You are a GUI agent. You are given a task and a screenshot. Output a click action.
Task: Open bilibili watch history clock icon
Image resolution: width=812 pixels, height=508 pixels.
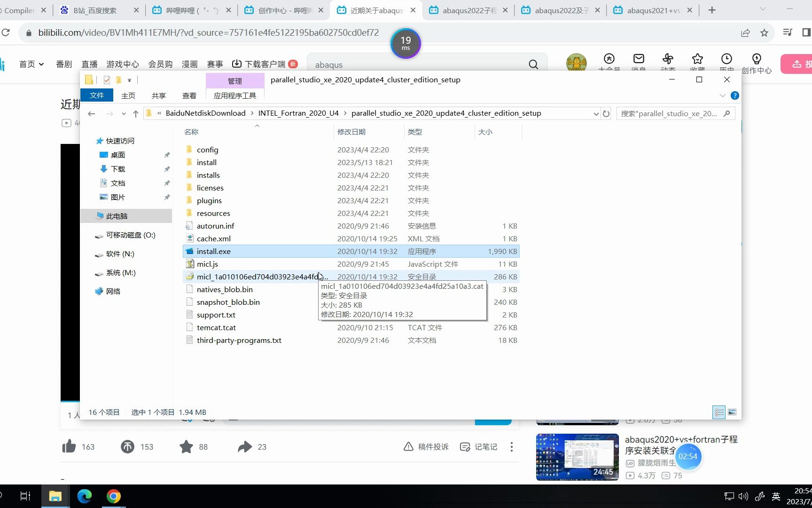[x=726, y=59]
